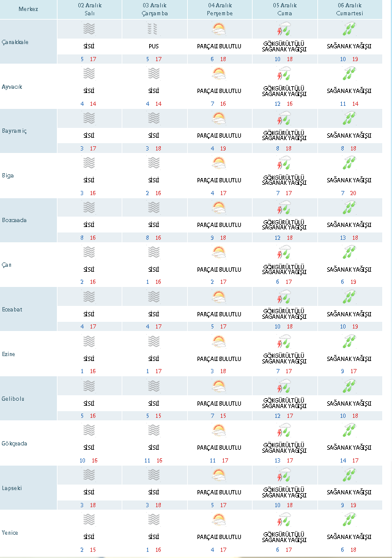Click Lapseki partly cloudy icon for Perşembe
The height and width of the screenshot is (558, 392).
tap(219, 475)
